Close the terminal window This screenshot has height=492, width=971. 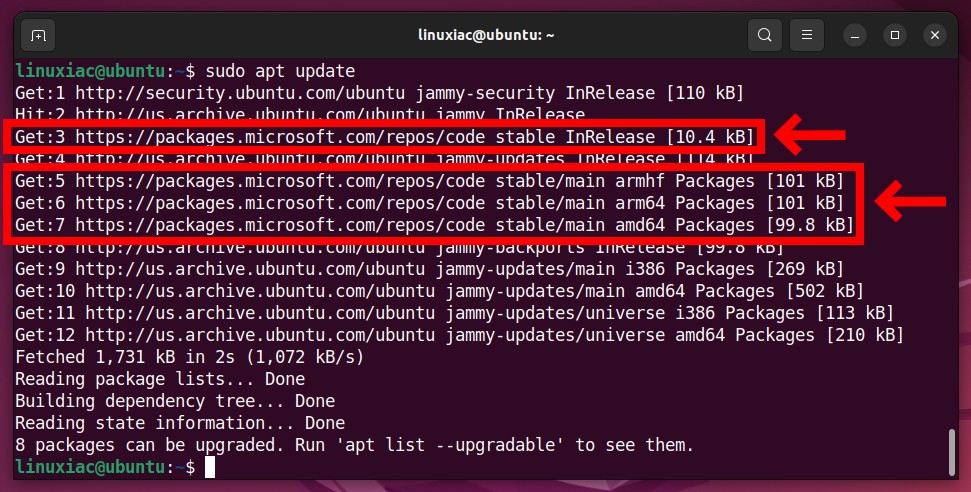pyautogui.click(x=935, y=35)
